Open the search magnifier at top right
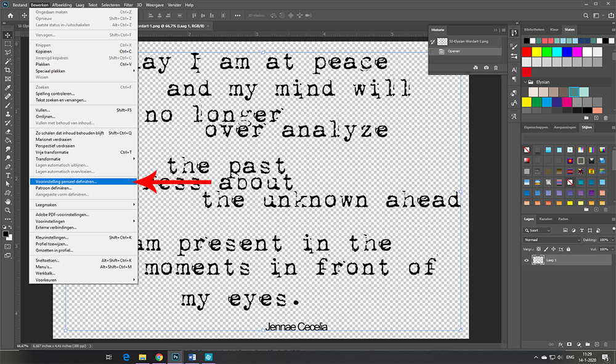616x364 pixels. click(586, 15)
